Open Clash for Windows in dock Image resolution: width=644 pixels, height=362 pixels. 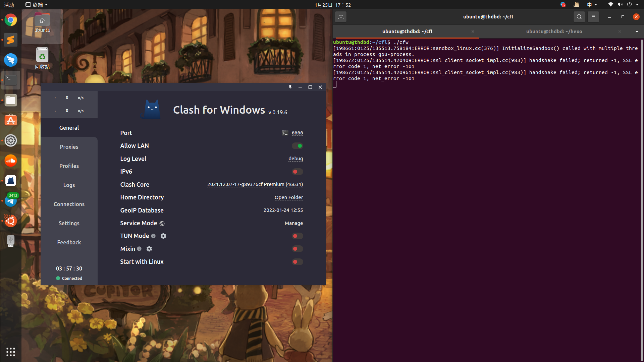click(x=11, y=181)
